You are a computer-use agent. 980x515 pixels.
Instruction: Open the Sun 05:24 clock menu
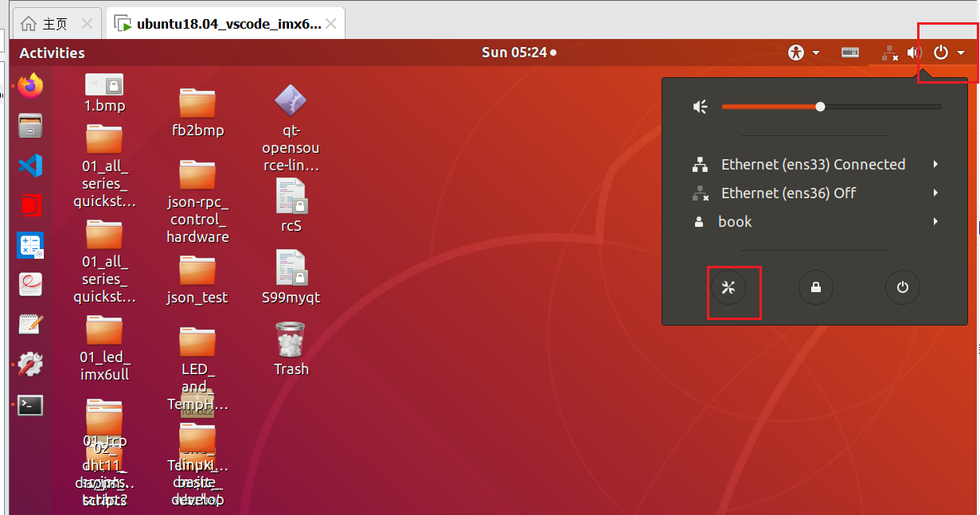point(518,53)
